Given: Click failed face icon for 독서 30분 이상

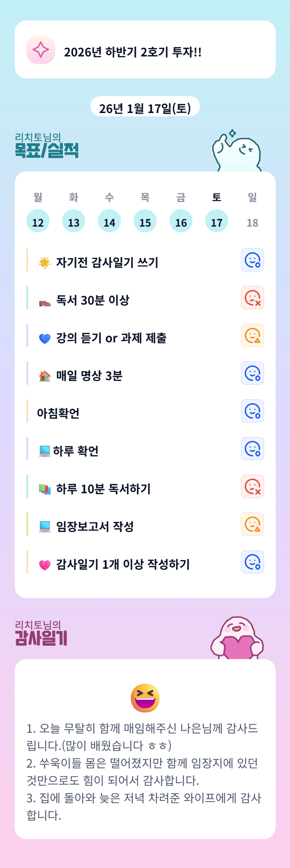Looking at the screenshot, I should [x=252, y=298].
